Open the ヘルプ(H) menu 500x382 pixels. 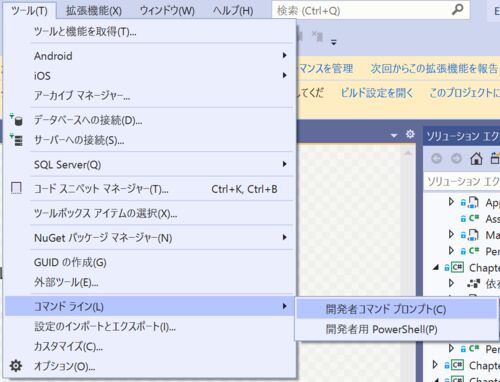(233, 11)
